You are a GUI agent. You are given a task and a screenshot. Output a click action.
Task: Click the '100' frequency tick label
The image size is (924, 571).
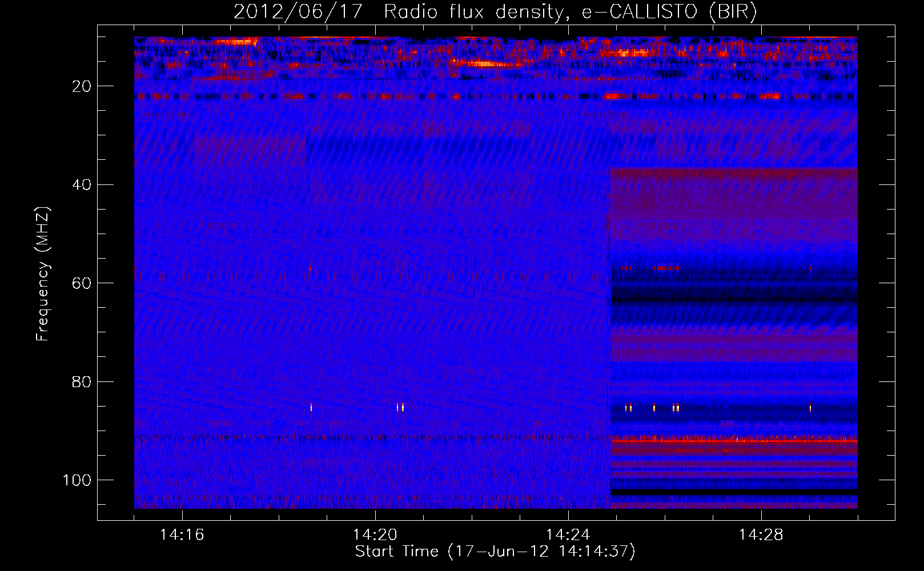(77, 480)
